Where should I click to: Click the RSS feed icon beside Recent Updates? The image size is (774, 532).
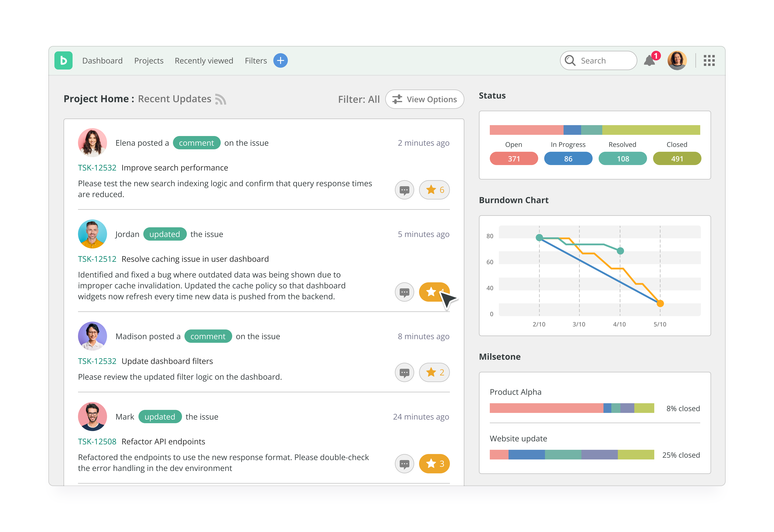pyautogui.click(x=220, y=99)
